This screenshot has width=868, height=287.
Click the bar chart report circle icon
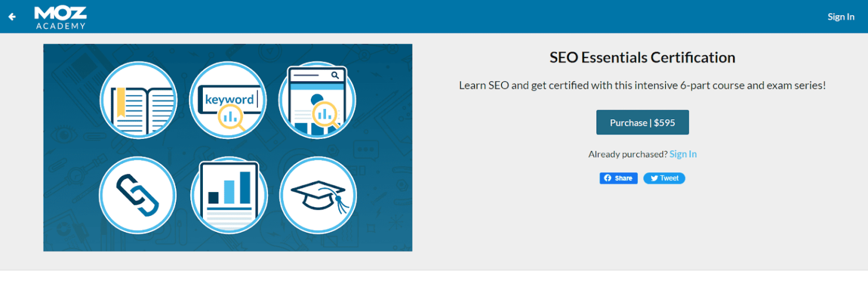coord(228,195)
